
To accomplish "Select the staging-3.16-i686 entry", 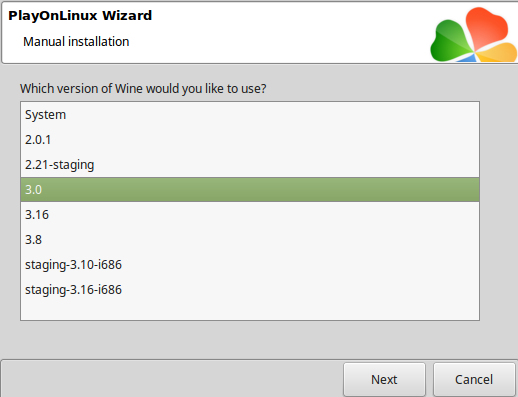I will point(250,290).
